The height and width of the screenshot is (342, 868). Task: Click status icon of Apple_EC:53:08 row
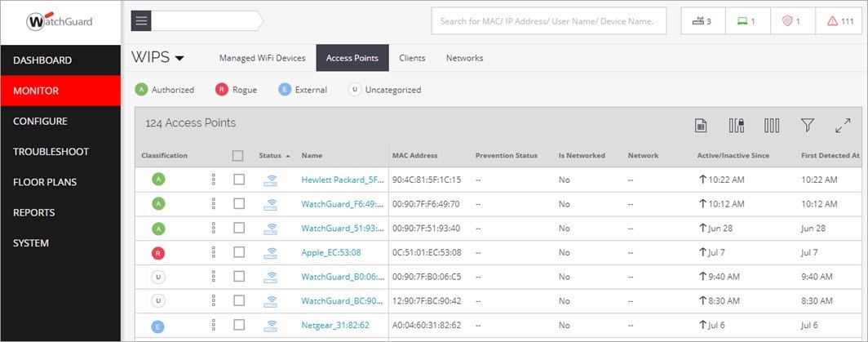pos(270,253)
